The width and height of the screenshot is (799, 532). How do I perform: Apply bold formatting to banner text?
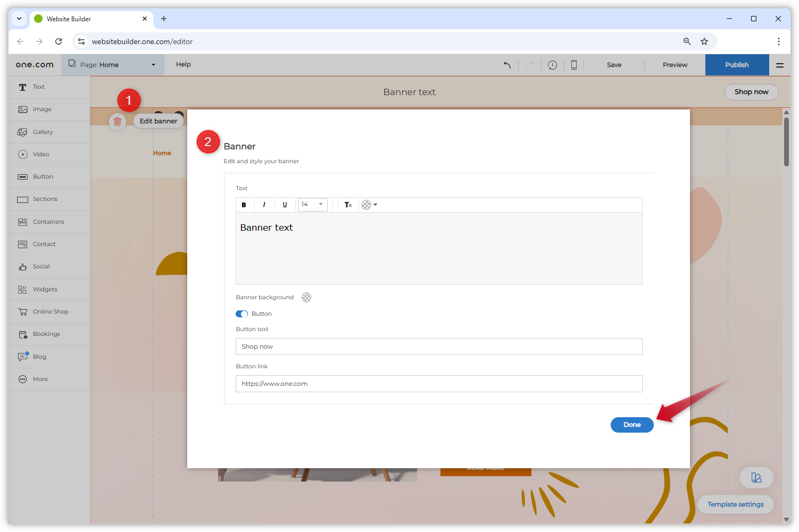(x=244, y=205)
